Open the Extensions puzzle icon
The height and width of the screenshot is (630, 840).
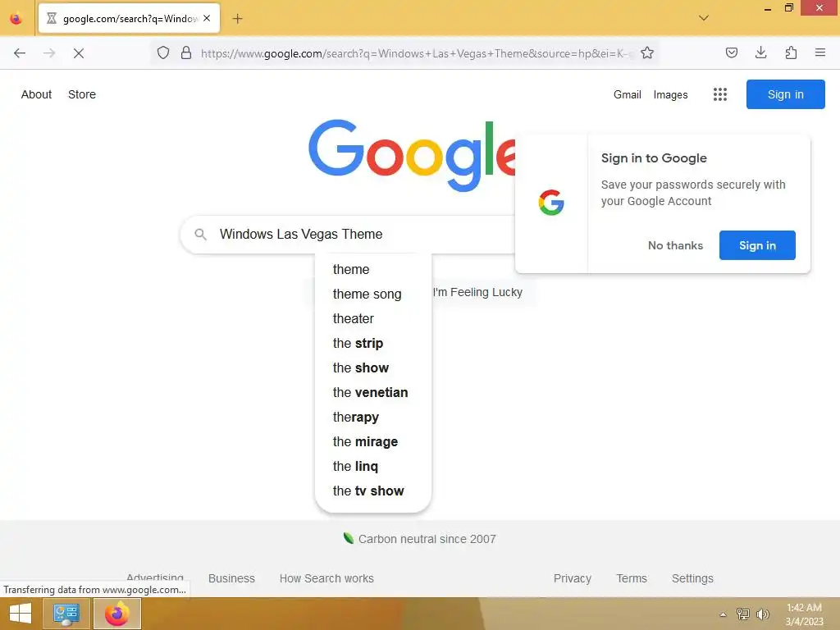791,52
